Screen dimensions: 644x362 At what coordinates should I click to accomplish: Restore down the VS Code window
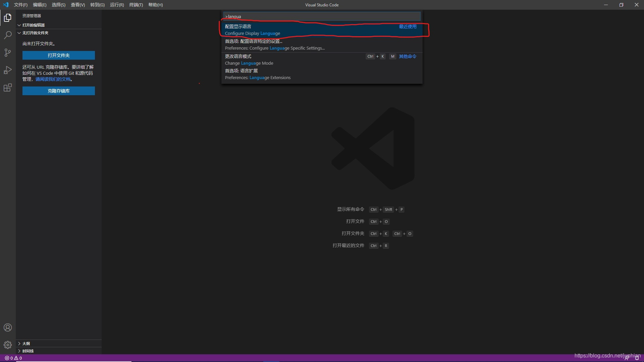pos(621,5)
